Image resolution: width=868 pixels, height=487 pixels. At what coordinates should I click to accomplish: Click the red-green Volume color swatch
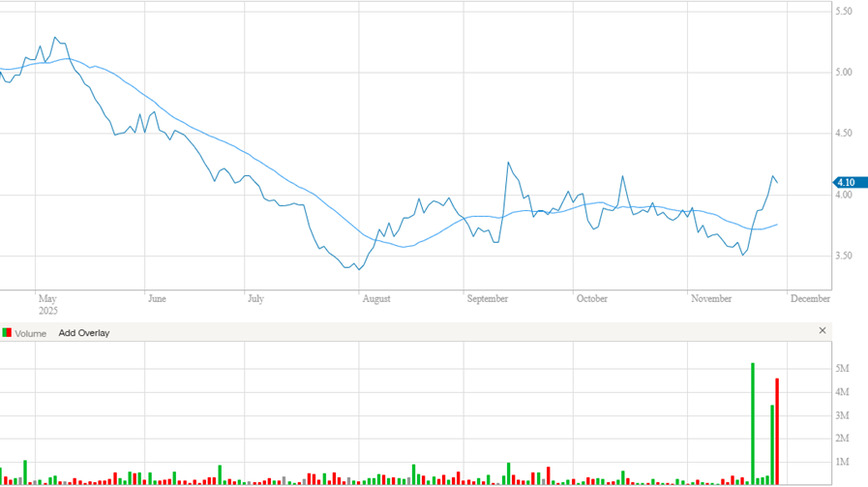[x=7, y=332]
